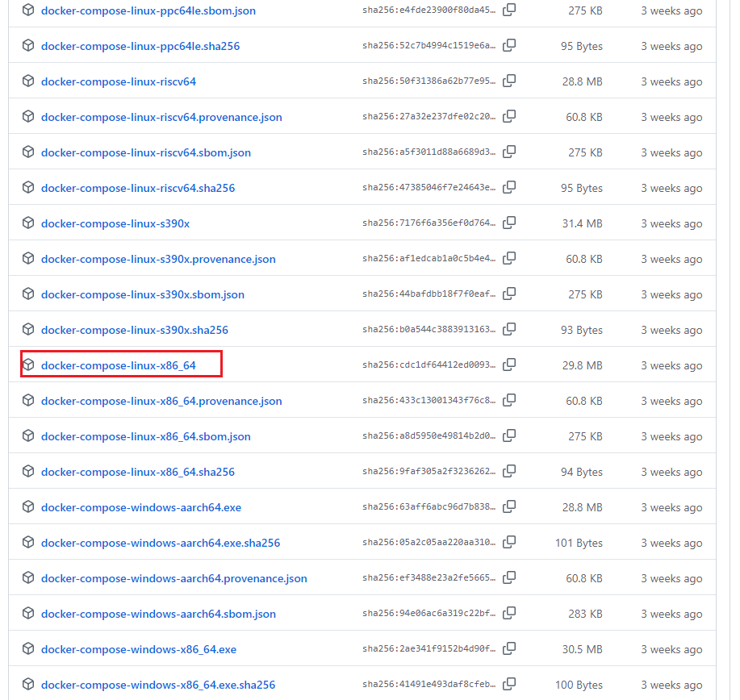Copy checksum of docker-compose-windows-x86_64.exe

coord(509,648)
